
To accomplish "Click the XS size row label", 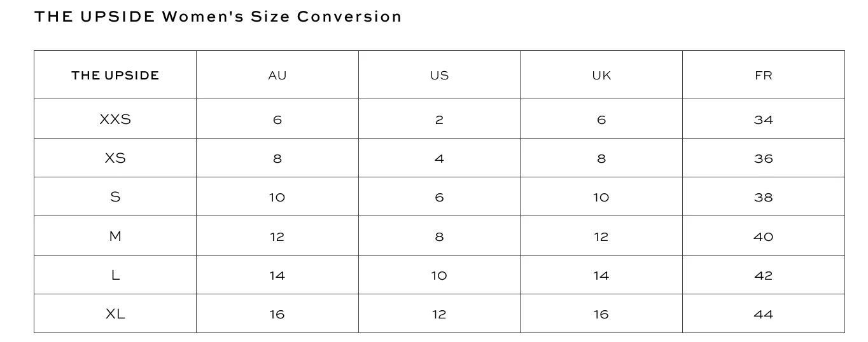I will tap(115, 158).
